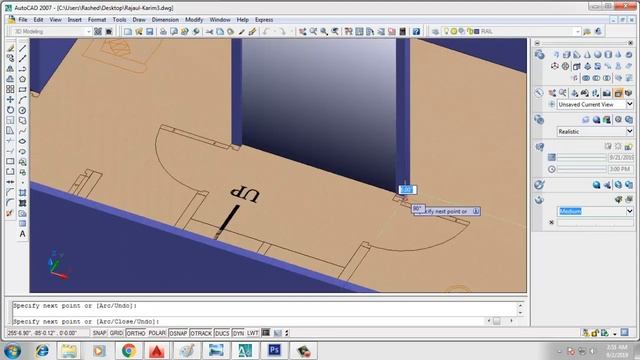Expand the 3D Make control panel

tap(540, 55)
